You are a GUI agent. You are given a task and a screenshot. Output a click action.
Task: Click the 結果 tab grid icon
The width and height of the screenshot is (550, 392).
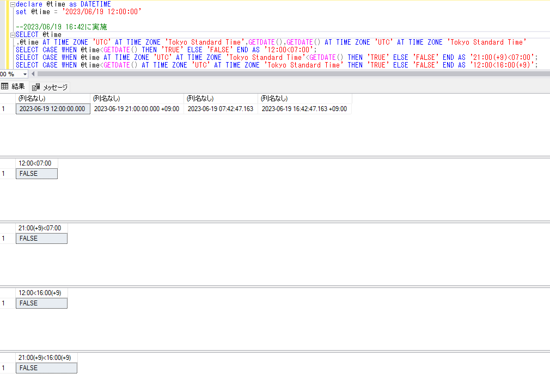(x=4, y=86)
